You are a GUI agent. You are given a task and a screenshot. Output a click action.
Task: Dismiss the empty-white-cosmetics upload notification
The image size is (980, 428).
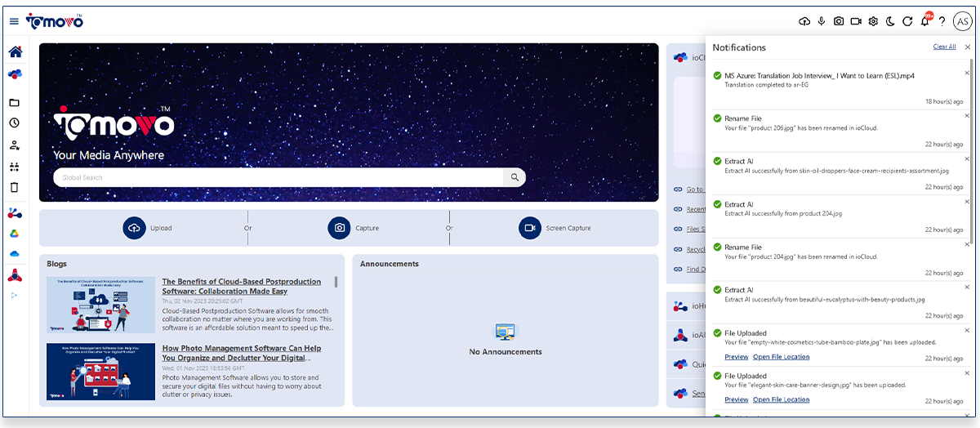(x=968, y=330)
